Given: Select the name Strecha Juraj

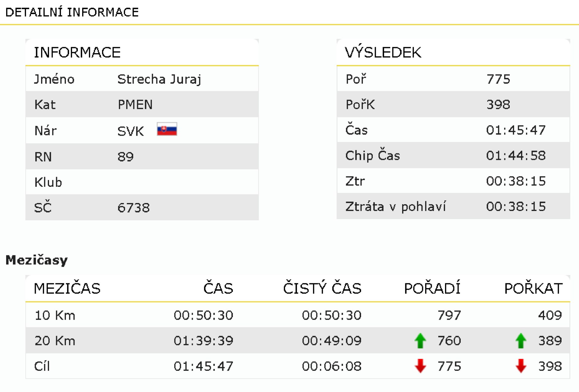Looking at the screenshot, I should tap(159, 79).
